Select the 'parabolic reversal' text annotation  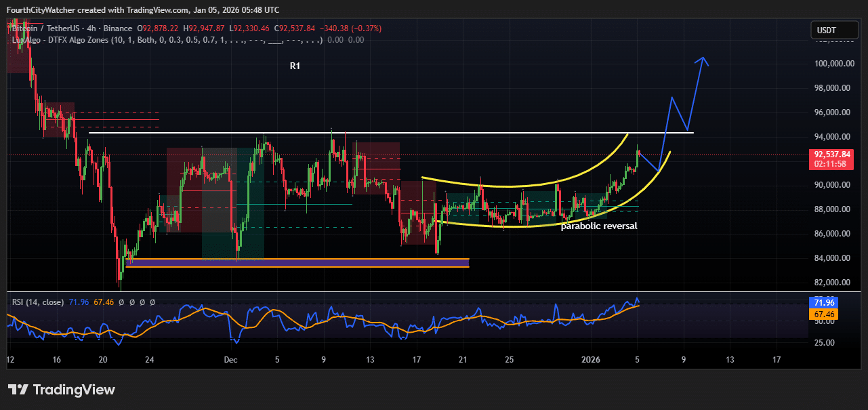[599, 226]
